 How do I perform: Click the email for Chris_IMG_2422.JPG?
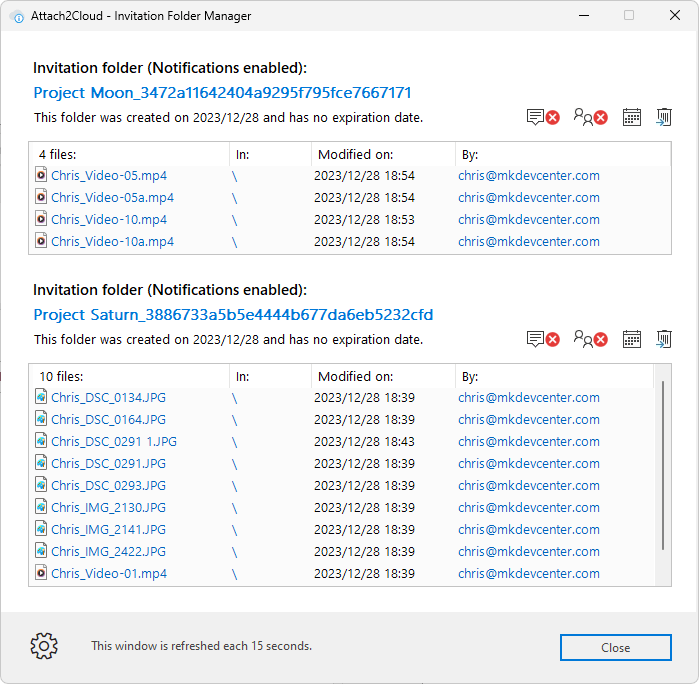529,552
